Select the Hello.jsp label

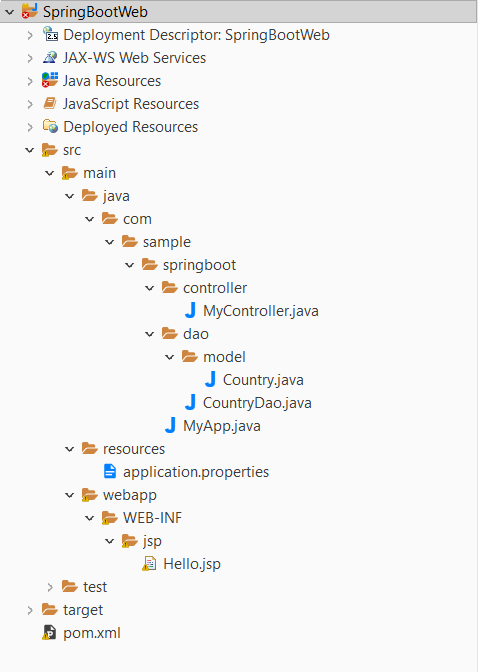tap(192, 564)
